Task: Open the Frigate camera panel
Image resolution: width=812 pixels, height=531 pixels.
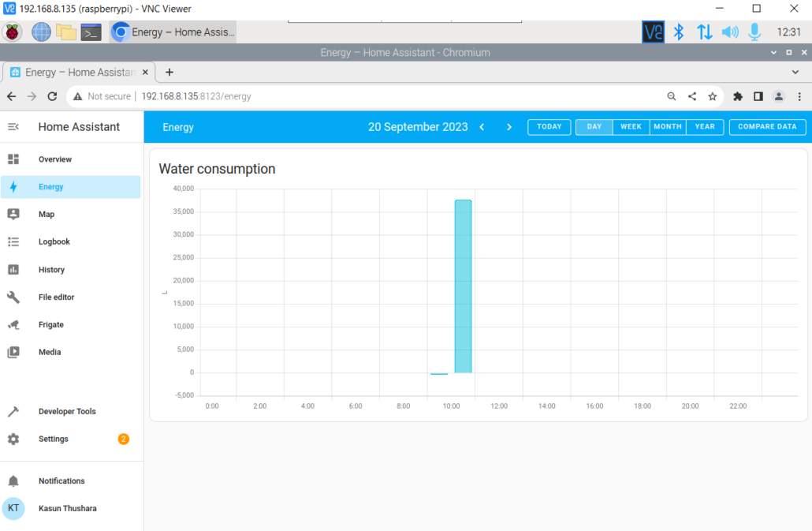Action: [50, 325]
